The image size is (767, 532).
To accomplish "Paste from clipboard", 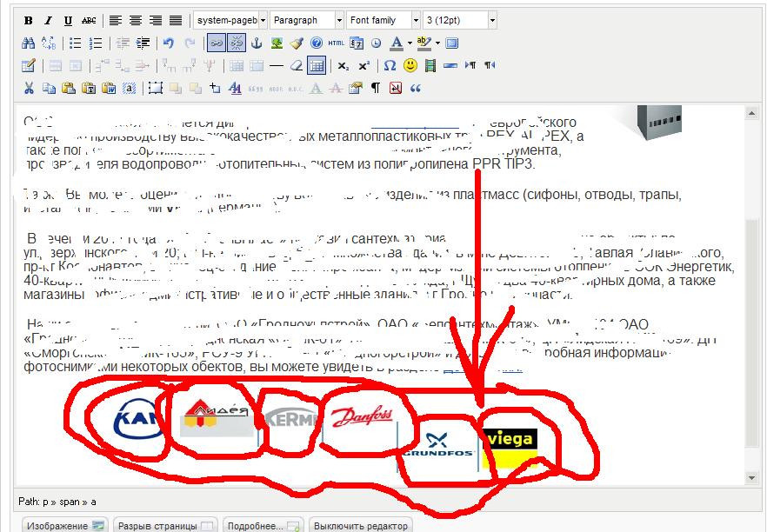I will [x=69, y=88].
